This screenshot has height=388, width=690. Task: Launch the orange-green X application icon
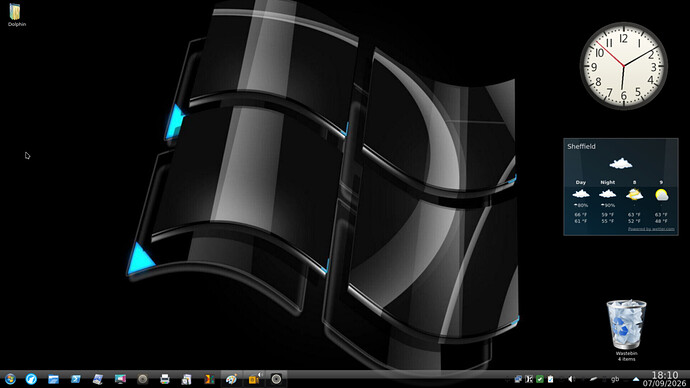pos(209,379)
